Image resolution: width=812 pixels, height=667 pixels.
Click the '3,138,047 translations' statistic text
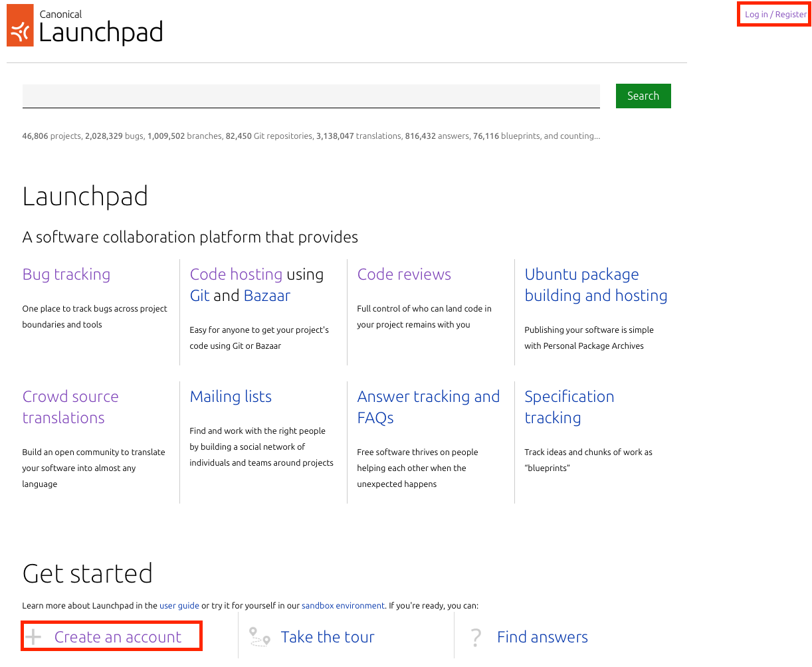point(359,136)
